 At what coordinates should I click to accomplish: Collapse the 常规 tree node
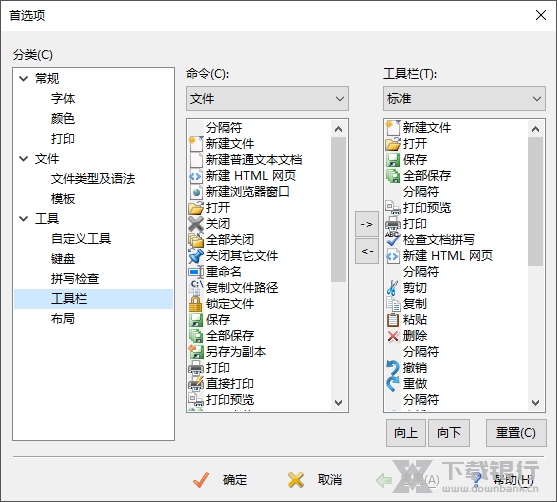(23, 79)
